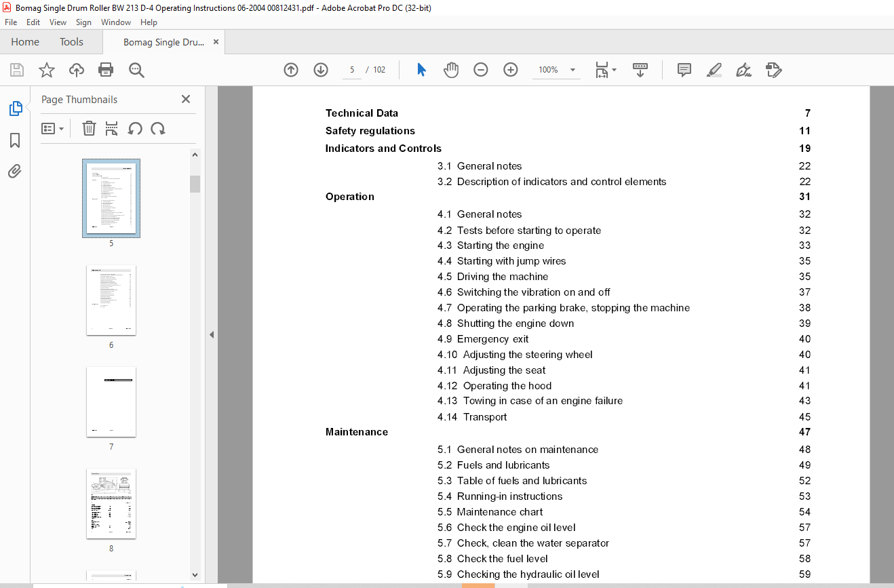894x588 pixels.
Task: Open the Attachments paperclip icon
Action: pos(15,172)
